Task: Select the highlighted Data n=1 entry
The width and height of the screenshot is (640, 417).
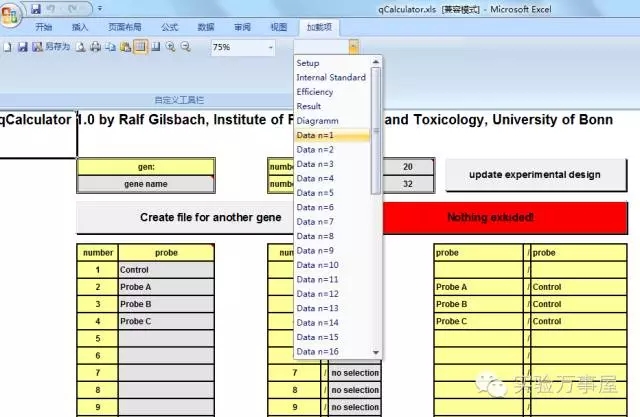Action: click(x=332, y=135)
